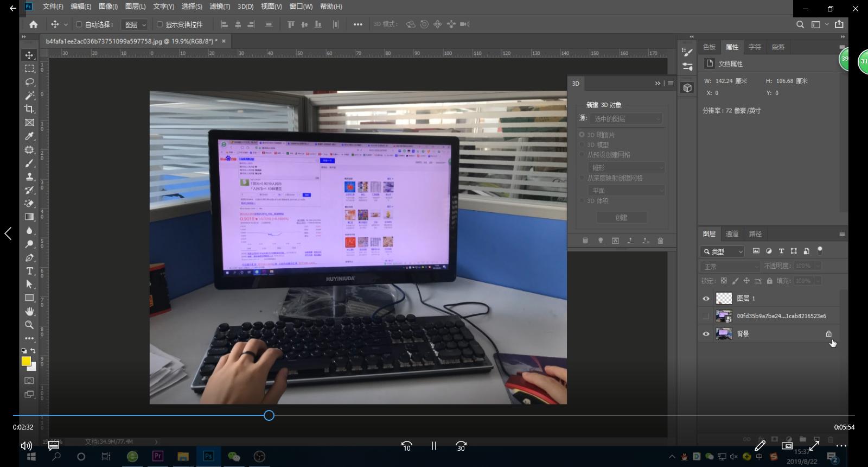This screenshot has width=868, height=467.
Task: Open the 源 选中的图层 dropdown
Action: coord(627,118)
